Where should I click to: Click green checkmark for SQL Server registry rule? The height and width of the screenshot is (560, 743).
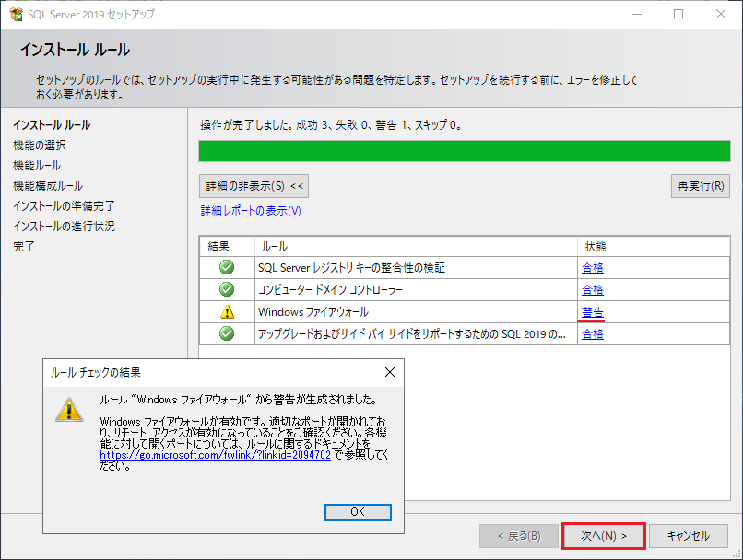point(227,268)
